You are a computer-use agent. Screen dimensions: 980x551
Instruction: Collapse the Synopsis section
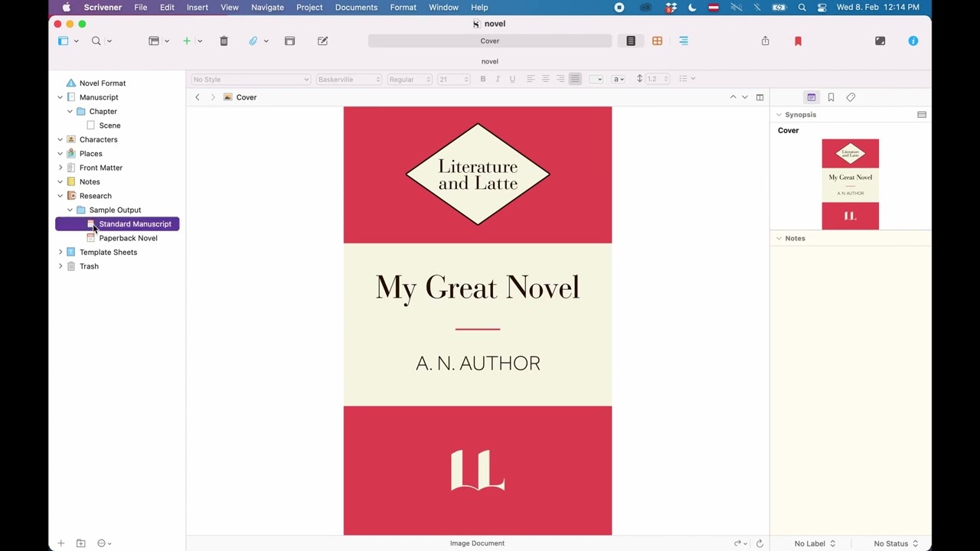779,115
